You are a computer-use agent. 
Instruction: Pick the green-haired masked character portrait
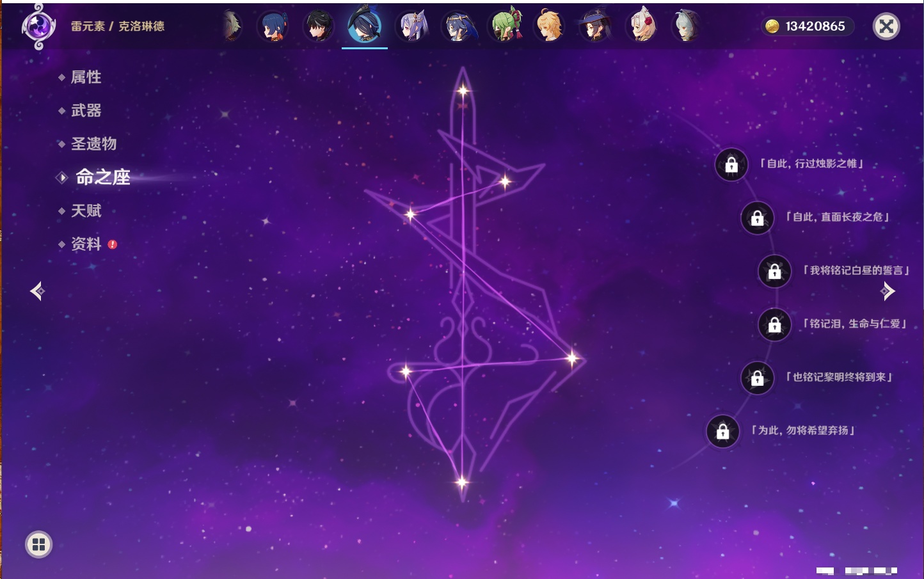pyautogui.click(x=505, y=26)
